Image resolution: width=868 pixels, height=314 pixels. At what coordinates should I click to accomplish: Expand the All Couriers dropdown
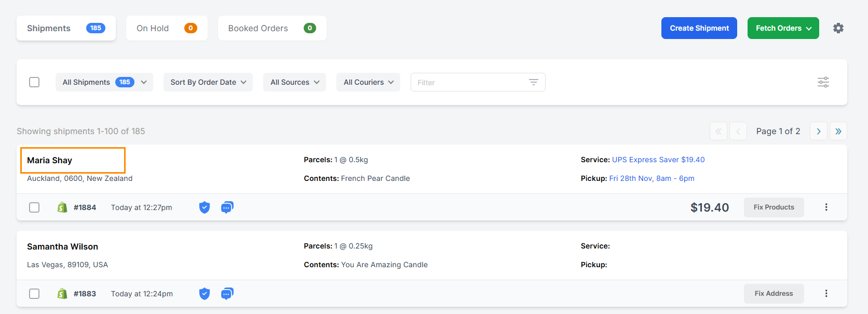tap(368, 82)
